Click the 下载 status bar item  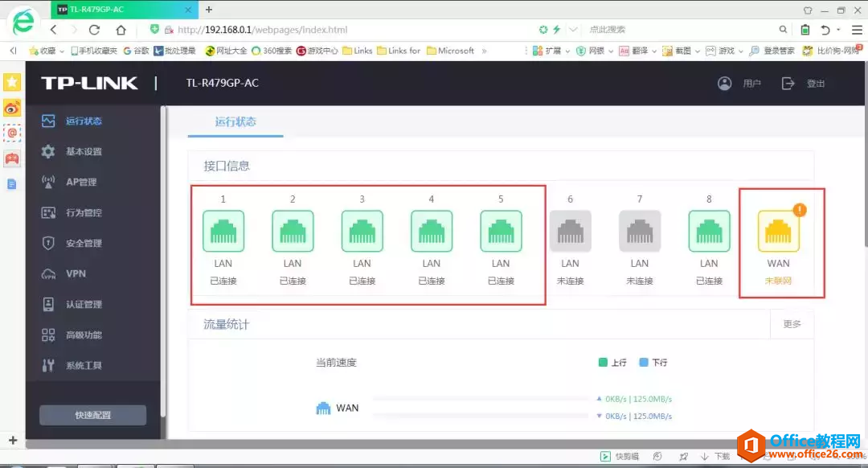point(715,457)
